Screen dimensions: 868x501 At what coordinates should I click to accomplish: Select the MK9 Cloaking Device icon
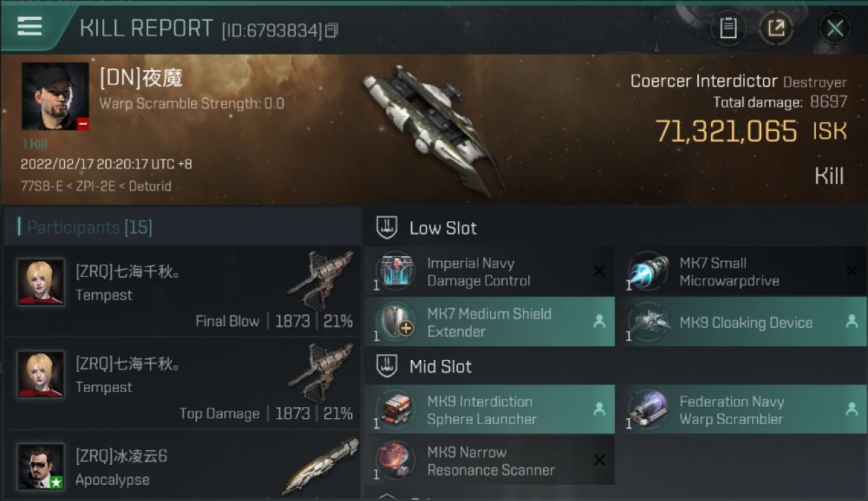[x=648, y=322]
